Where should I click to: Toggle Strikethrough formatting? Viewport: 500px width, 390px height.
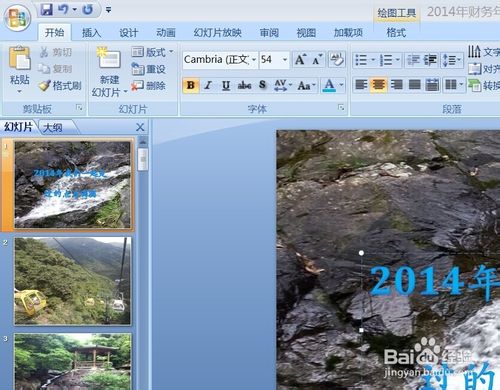[x=244, y=85]
